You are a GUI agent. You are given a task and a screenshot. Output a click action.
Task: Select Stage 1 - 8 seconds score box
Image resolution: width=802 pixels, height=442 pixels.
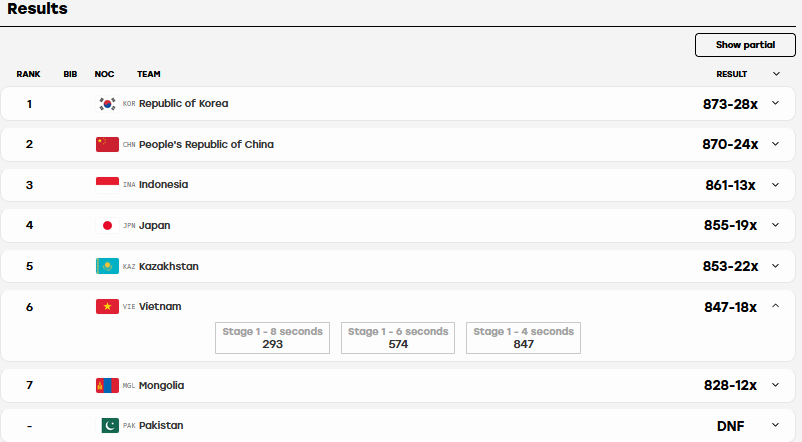coord(272,338)
